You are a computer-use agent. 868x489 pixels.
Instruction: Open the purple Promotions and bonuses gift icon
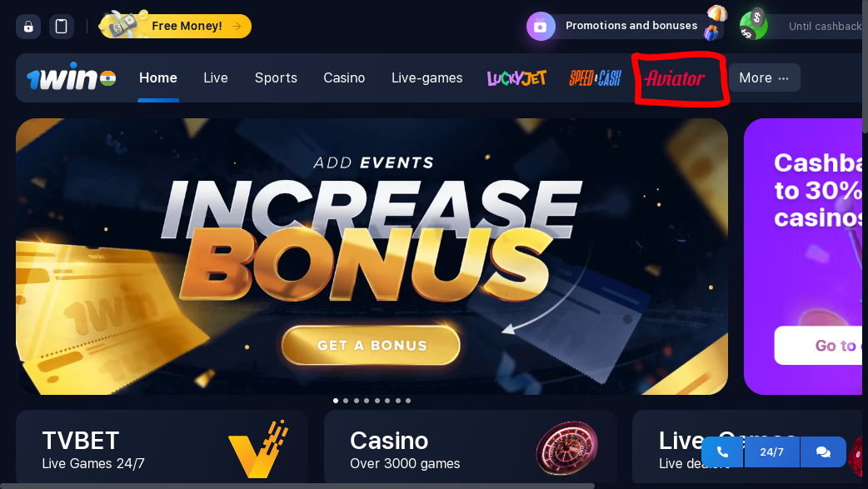(x=541, y=26)
